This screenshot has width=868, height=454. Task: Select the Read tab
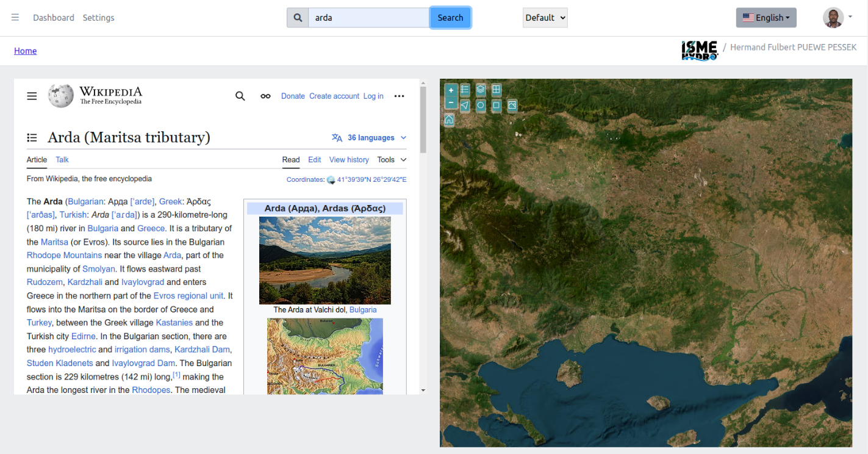coord(291,160)
